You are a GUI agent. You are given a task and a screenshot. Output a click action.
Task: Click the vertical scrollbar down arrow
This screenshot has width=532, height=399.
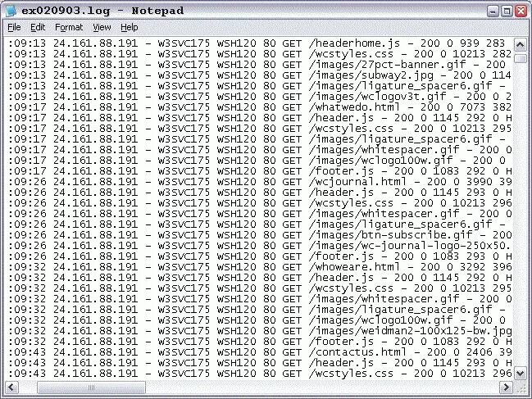coord(521,374)
